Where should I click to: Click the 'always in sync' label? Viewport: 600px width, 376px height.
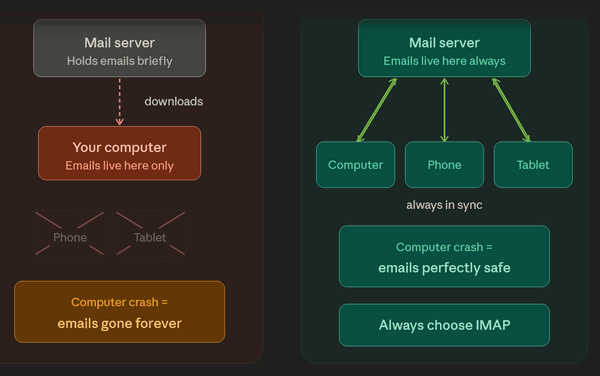[444, 205]
